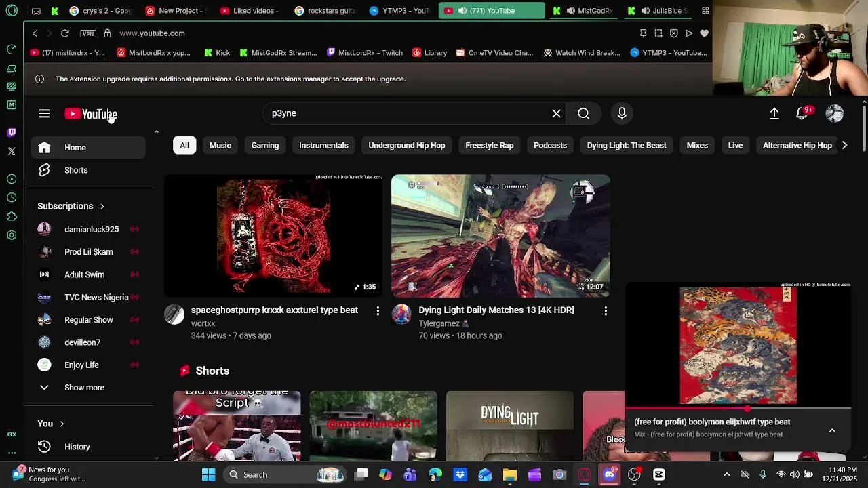The image size is (868, 488).
Task: Show next filter chips with right arrow
Action: point(844,145)
